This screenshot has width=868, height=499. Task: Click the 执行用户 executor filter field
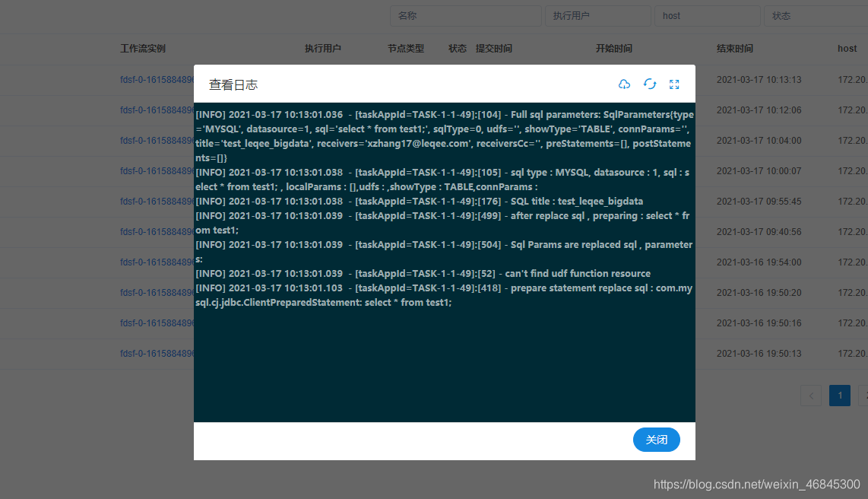pos(597,15)
